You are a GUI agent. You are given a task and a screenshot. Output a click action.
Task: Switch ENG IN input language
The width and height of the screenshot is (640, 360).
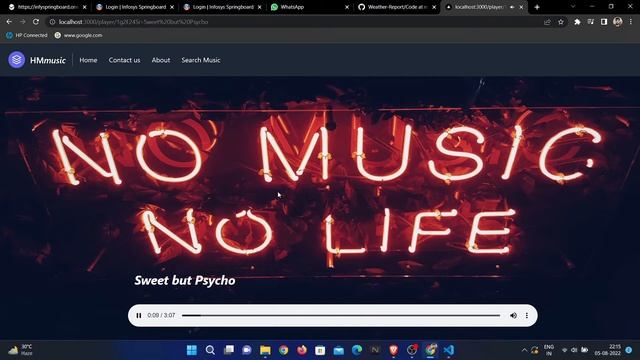coord(549,350)
